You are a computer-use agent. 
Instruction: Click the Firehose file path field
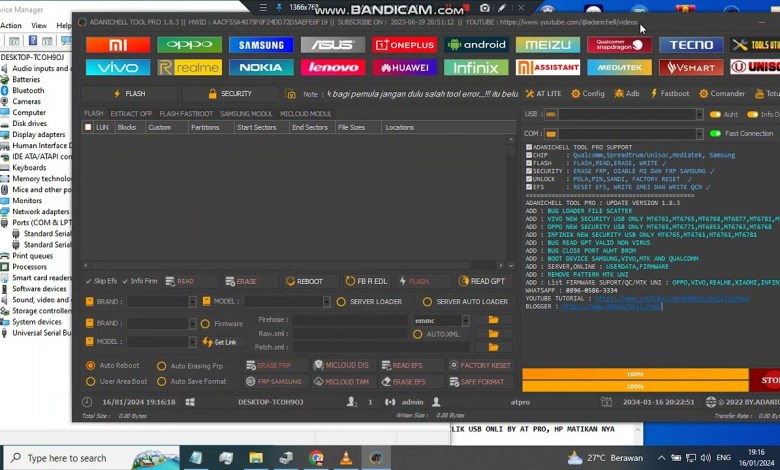pyautogui.click(x=349, y=320)
